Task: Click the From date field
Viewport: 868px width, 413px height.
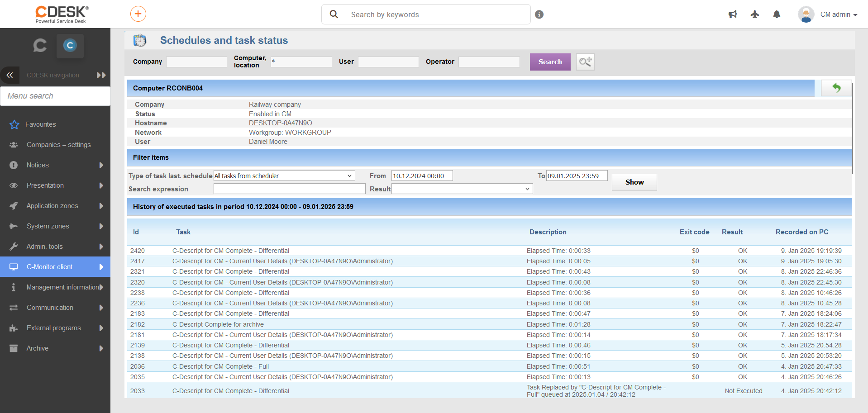Action: tap(422, 176)
